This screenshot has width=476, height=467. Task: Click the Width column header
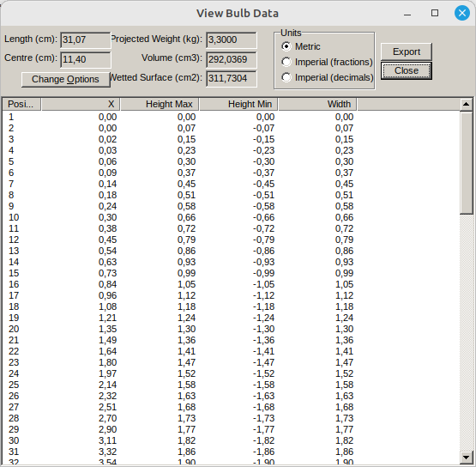(317, 104)
